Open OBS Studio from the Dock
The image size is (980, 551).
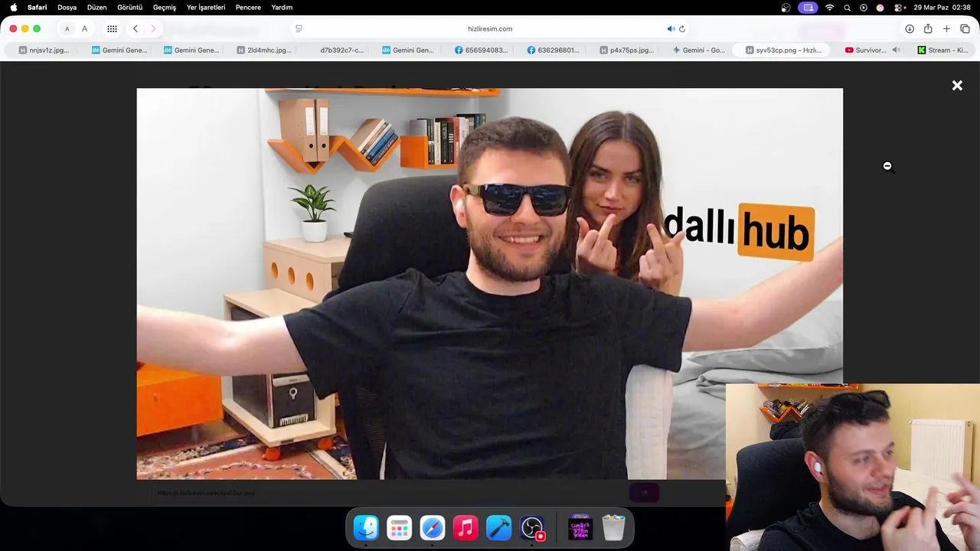532,527
